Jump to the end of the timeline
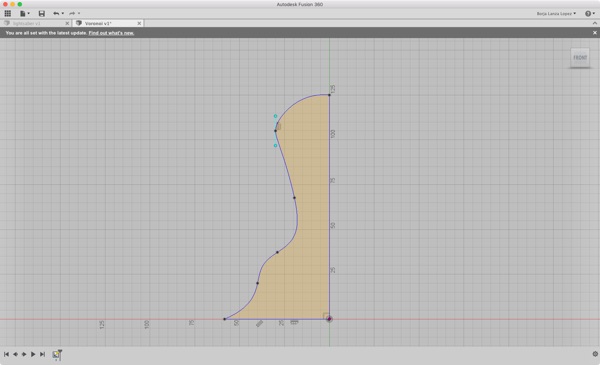600x365 pixels. click(x=42, y=354)
